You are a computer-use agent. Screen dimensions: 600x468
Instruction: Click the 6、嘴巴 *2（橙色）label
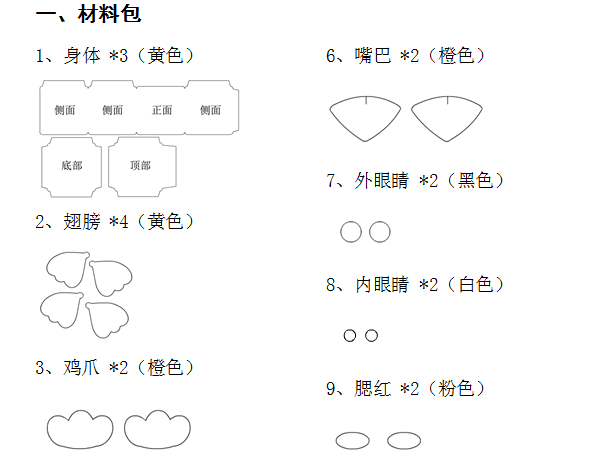[x=405, y=56]
